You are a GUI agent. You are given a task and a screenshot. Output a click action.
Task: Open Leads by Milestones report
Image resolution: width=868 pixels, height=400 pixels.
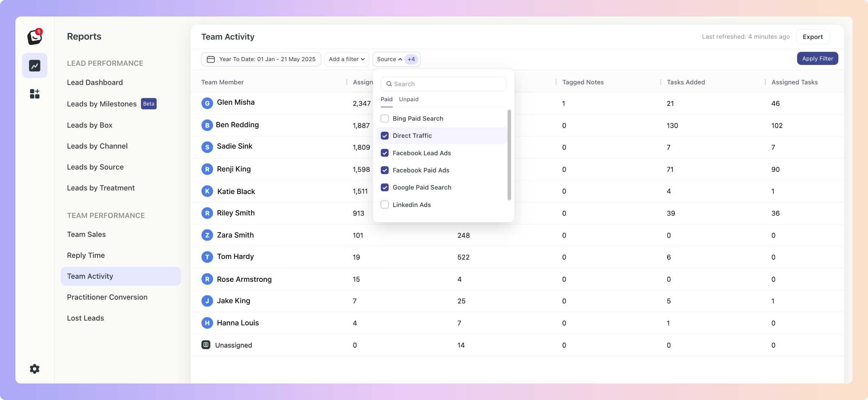point(102,104)
